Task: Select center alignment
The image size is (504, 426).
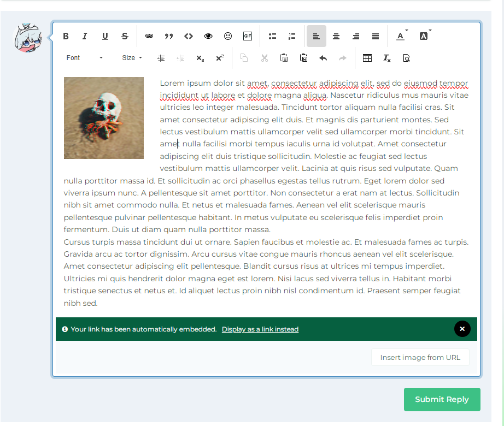Action: coord(336,36)
